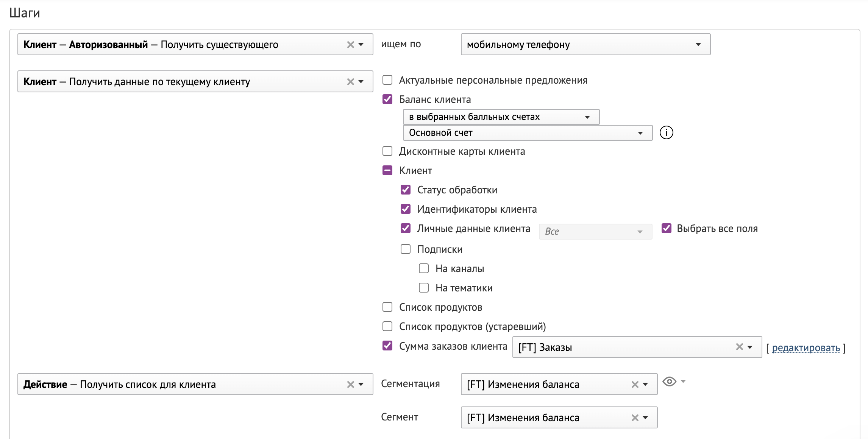Click the eye preview icon near Сегментация

coord(670,382)
